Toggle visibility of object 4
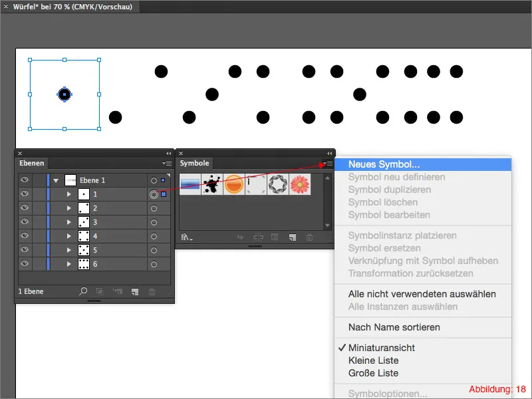This screenshot has width=532, height=399. point(25,235)
